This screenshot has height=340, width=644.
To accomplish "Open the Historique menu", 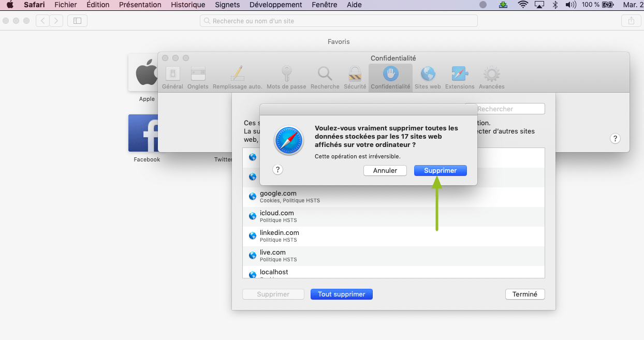I will click(188, 5).
